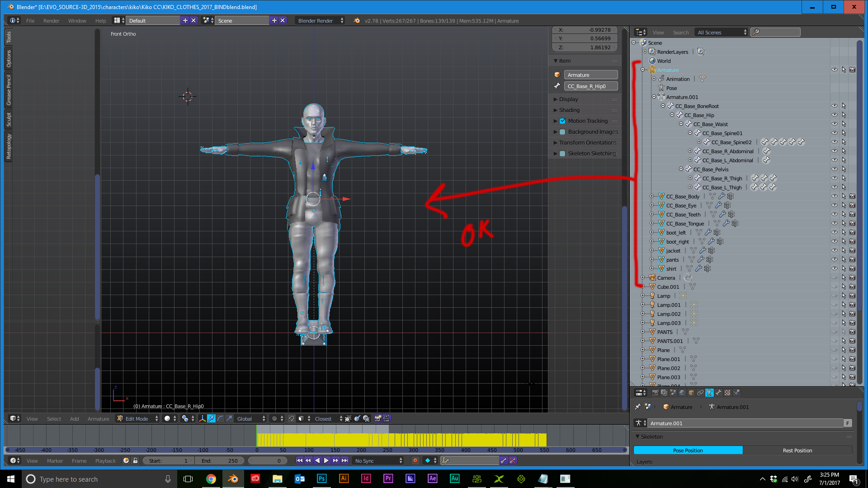Open the Render properties tab camera icon
Image resolution: width=868 pixels, height=488 pixels.
(x=655, y=393)
